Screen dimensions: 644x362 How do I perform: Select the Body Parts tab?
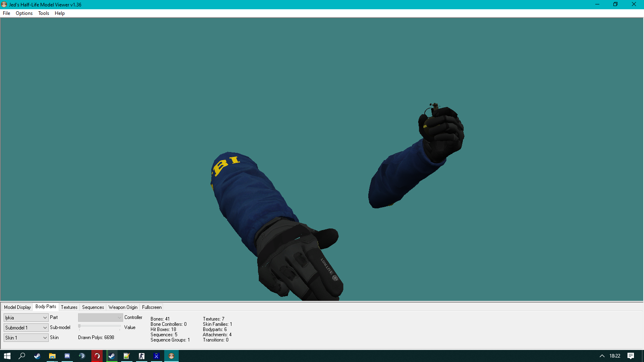[46, 306]
